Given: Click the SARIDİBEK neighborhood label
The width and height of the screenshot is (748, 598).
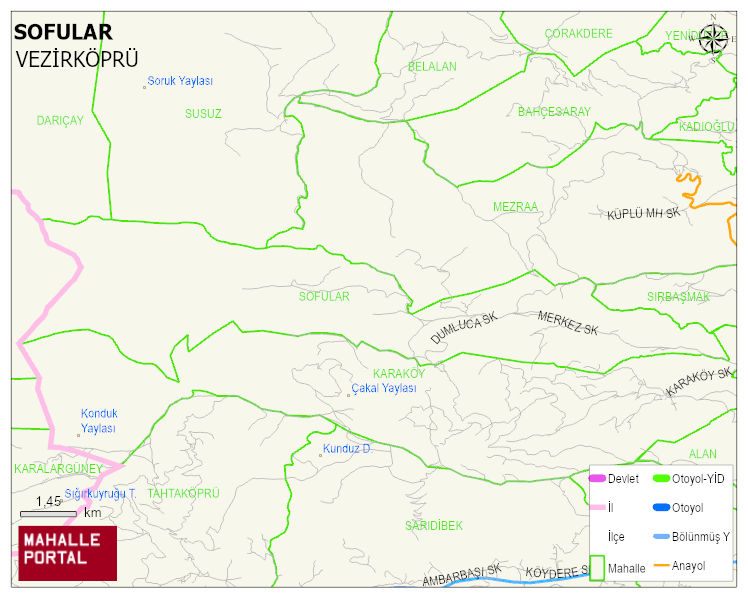Looking at the screenshot, I should (x=434, y=526).
